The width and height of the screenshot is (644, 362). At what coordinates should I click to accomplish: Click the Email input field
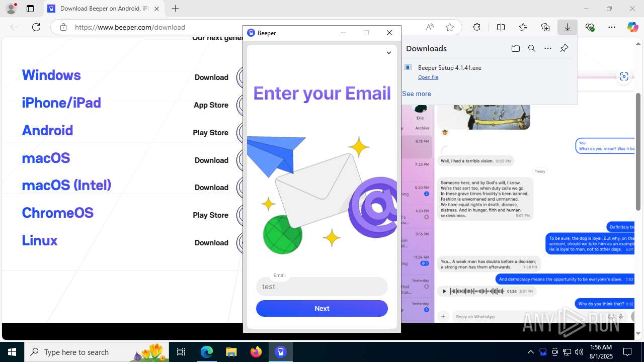point(322,287)
